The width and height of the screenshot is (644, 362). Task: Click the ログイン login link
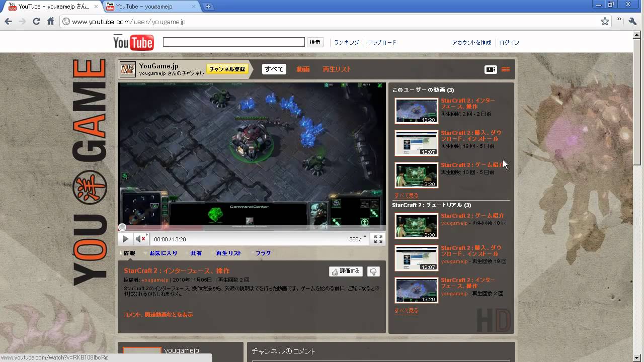(509, 43)
